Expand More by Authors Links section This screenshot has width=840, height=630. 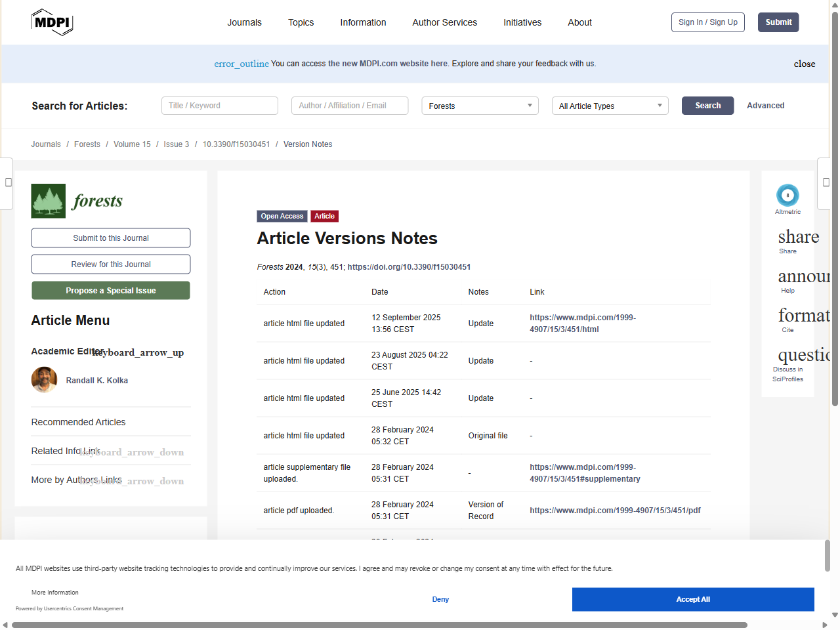point(131,481)
